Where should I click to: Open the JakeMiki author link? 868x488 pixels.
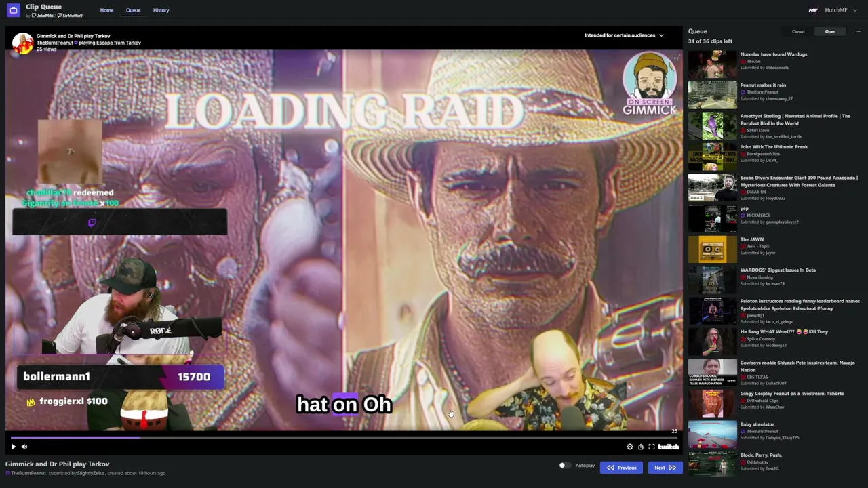tap(43, 16)
